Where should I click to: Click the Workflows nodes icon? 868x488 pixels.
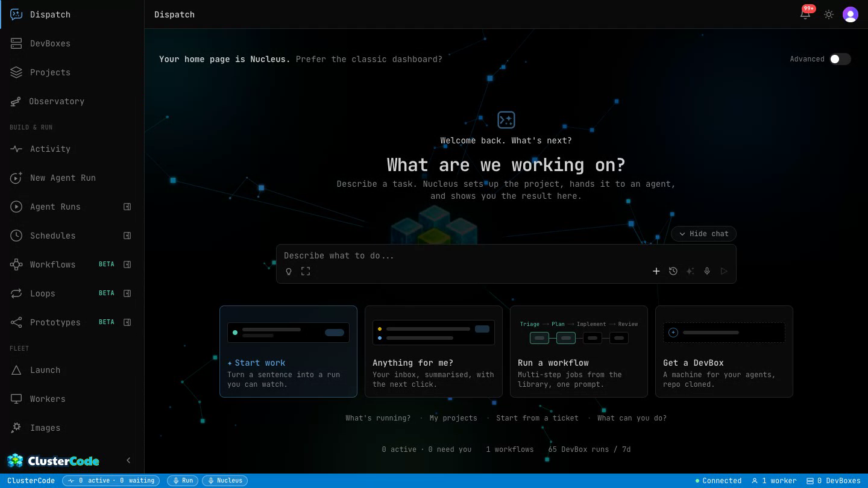point(16,264)
